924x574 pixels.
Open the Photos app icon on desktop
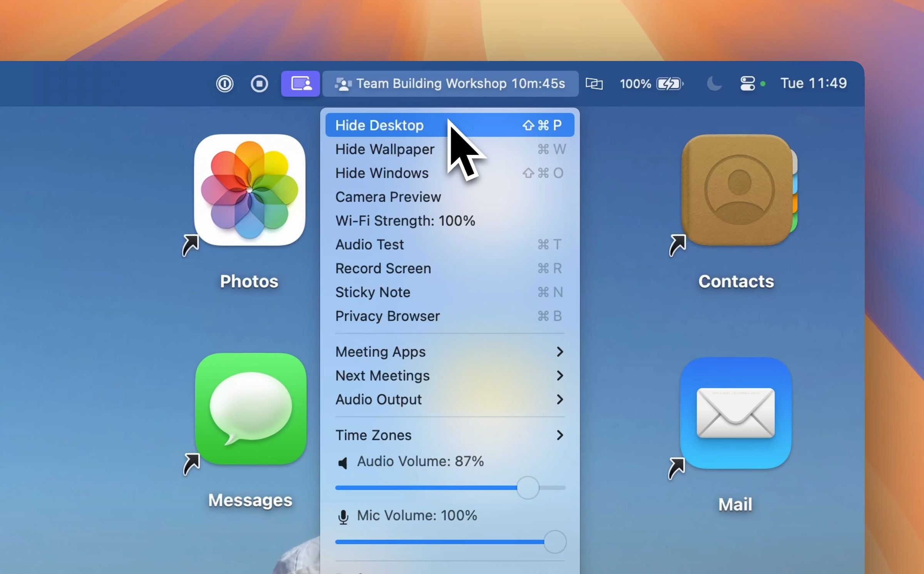(x=250, y=190)
